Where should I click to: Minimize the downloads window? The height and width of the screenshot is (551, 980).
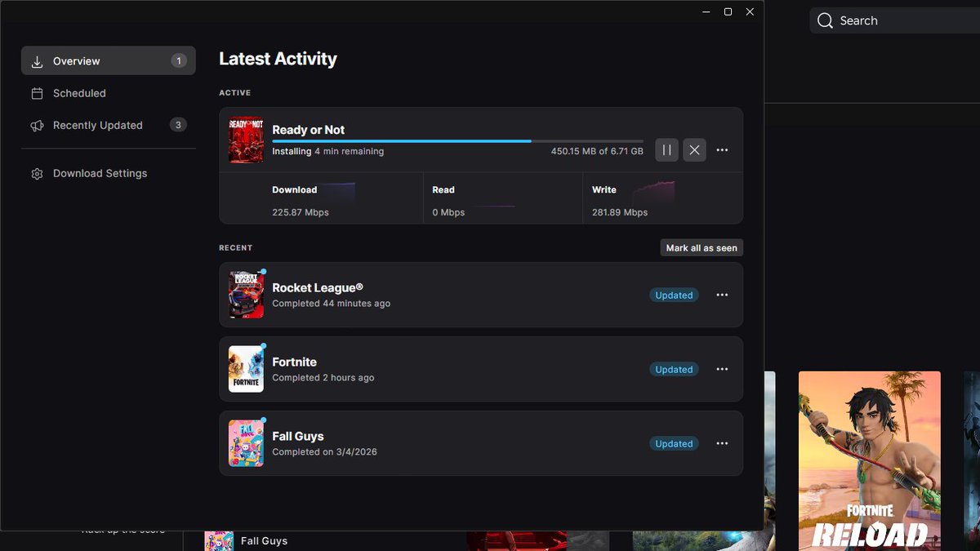[x=706, y=11]
